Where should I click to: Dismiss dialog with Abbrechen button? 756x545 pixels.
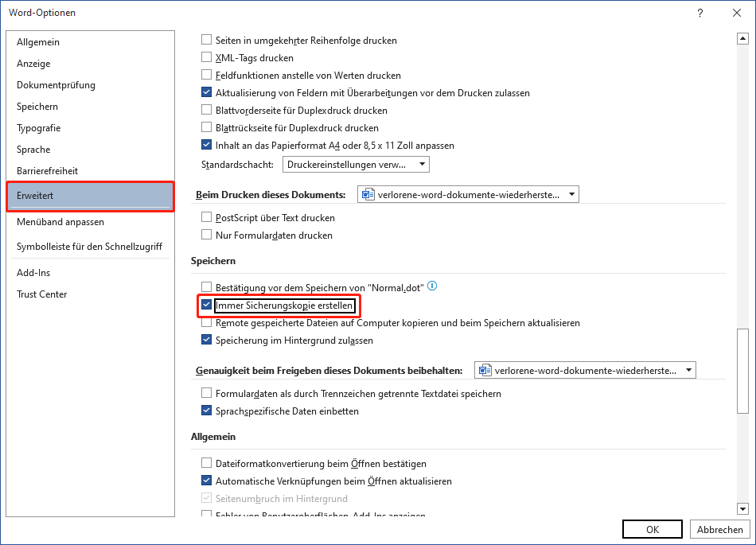coord(719,528)
